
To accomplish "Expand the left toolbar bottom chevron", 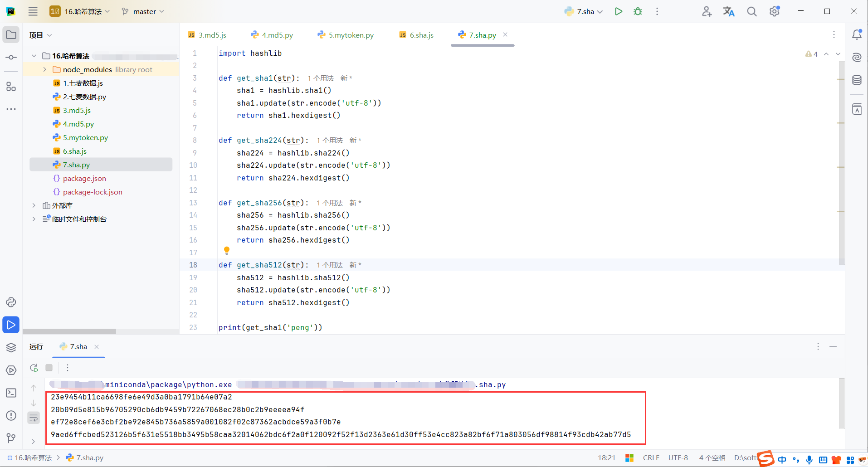I will point(34,441).
